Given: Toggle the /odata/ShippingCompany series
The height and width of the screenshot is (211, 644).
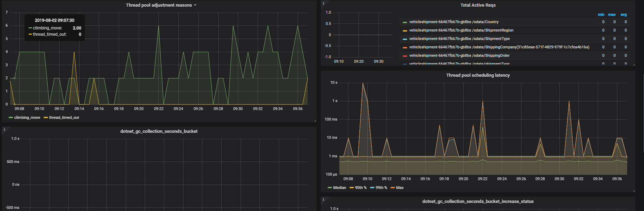Looking at the screenshot, I should (x=499, y=47).
